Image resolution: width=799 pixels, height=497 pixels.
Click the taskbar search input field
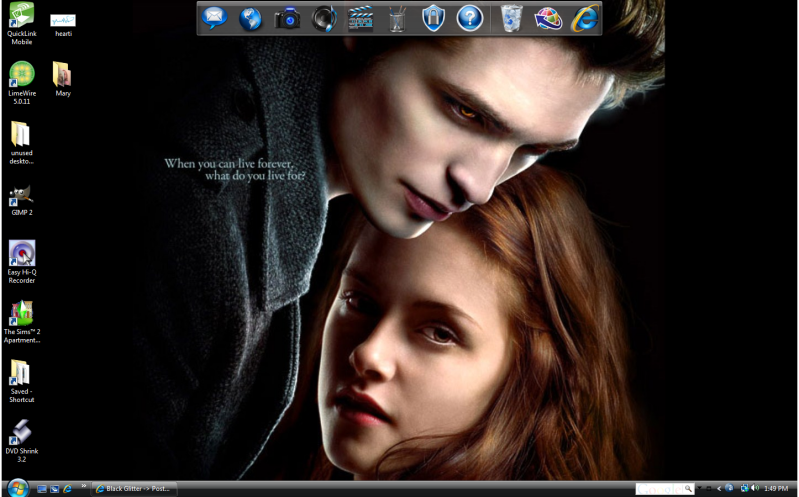[660, 489]
